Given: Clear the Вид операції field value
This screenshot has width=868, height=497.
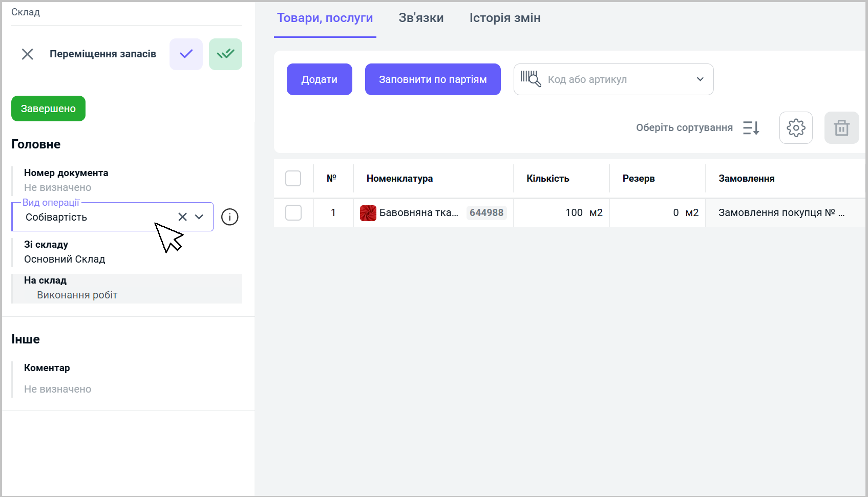Looking at the screenshot, I should pyautogui.click(x=182, y=217).
